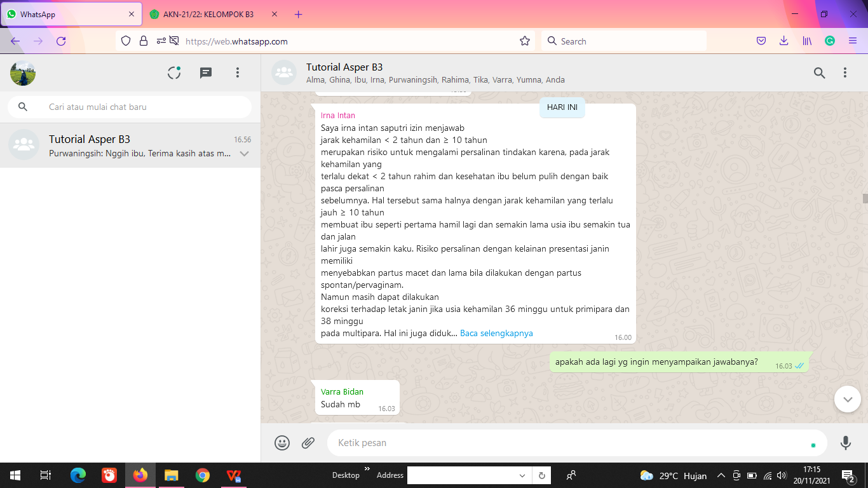The image size is (868, 488).
Task: Attach a file with the paperclip icon
Action: coord(308,443)
